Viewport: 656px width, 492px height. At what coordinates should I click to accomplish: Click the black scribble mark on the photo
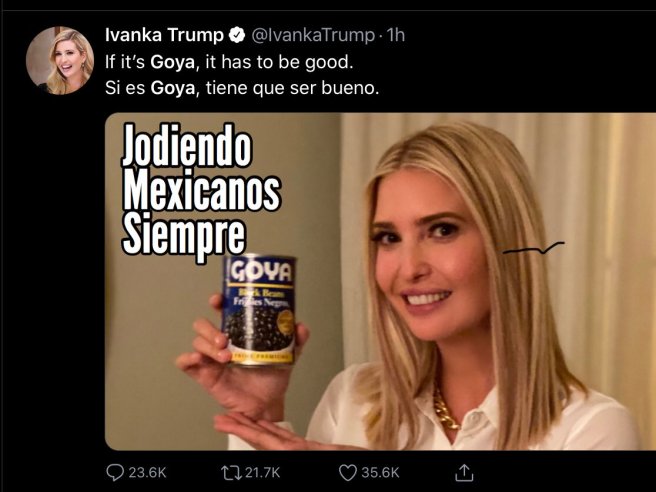(x=533, y=248)
